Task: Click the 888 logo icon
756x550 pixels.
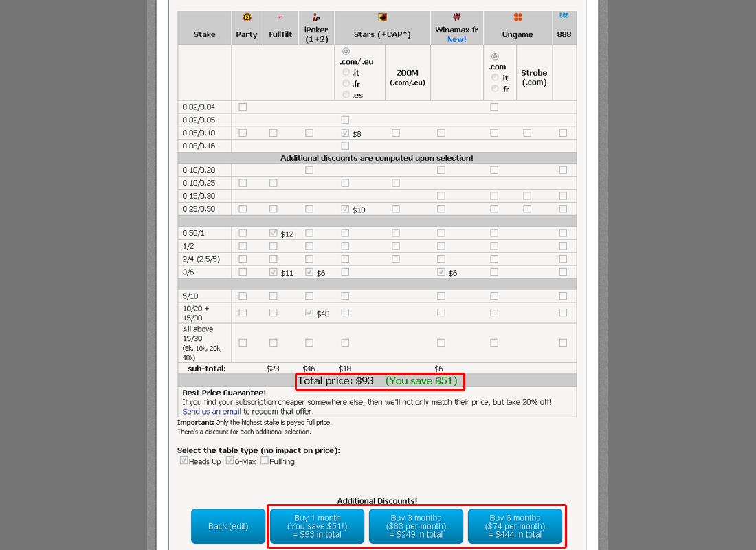Action: coord(564,15)
